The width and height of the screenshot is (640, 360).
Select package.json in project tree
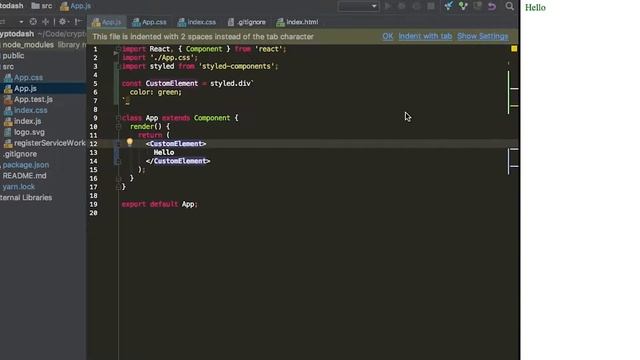click(x=26, y=165)
